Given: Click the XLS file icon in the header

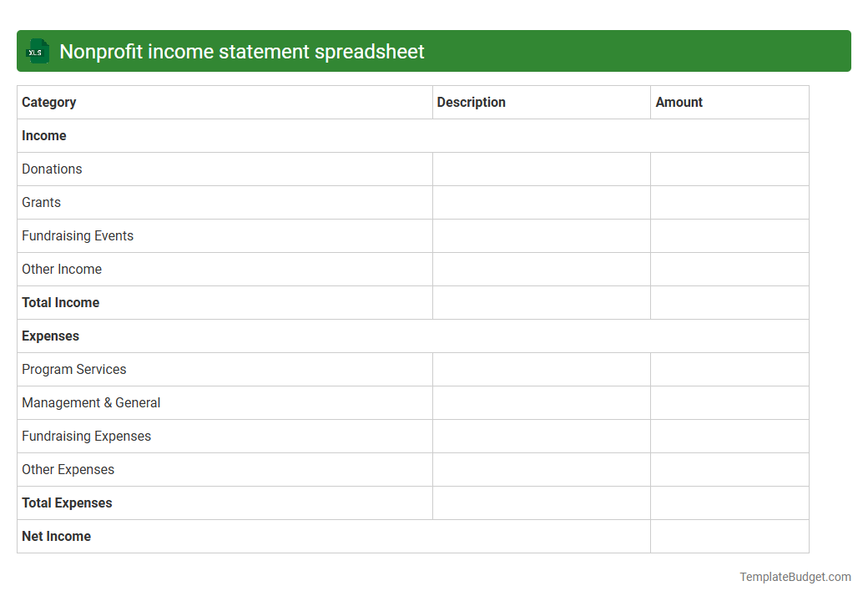Looking at the screenshot, I should pyautogui.click(x=37, y=51).
